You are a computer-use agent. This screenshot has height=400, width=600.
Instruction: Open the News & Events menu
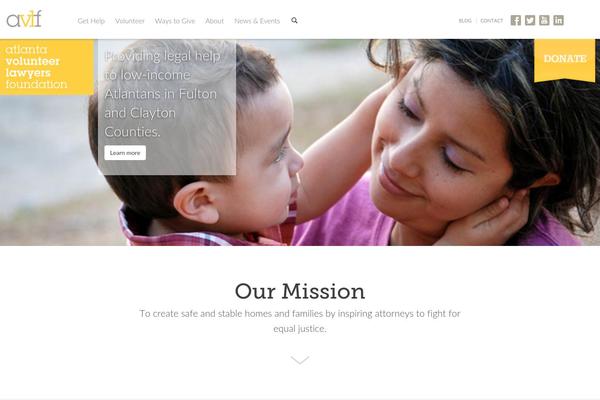point(257,21)
